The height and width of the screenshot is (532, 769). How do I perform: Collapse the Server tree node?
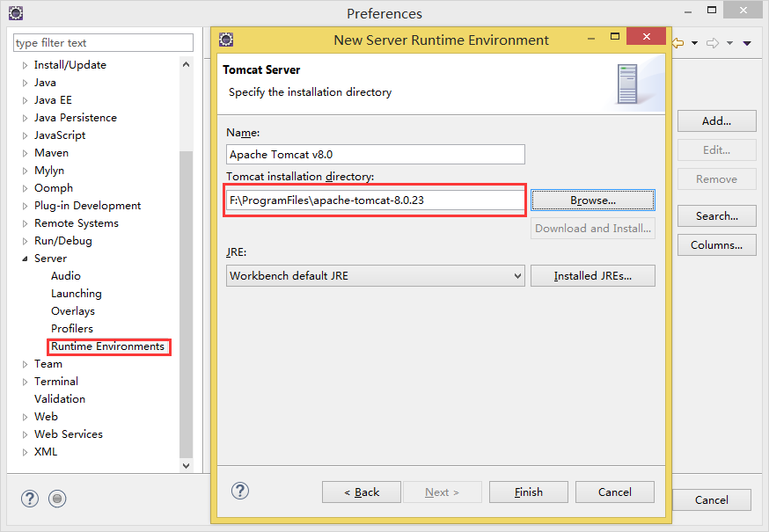tap(25, 259)
